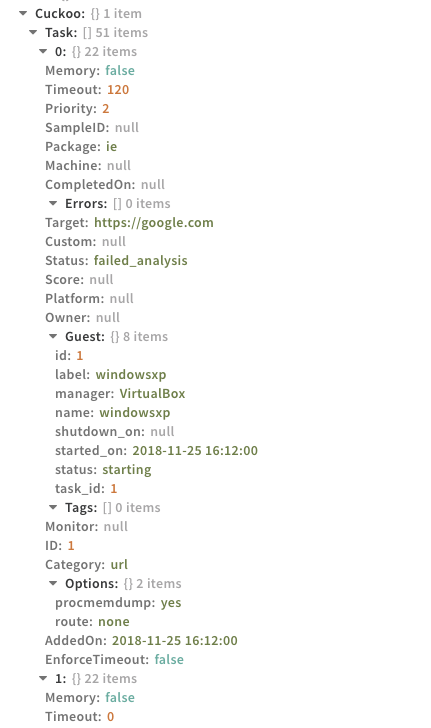Collapse the Tags array
The image size is (431, 728).
coord(53,507)
